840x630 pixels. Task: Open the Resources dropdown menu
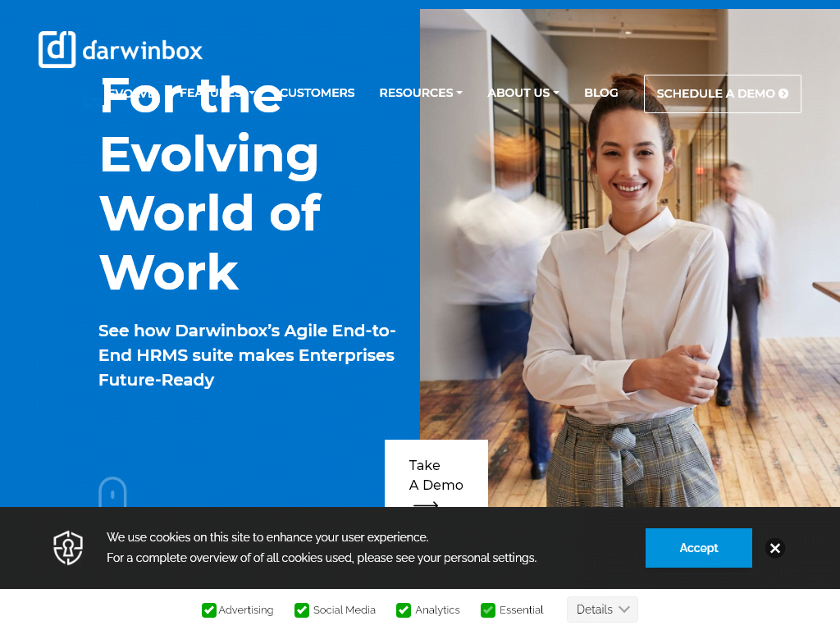click(x=420, y=93)
